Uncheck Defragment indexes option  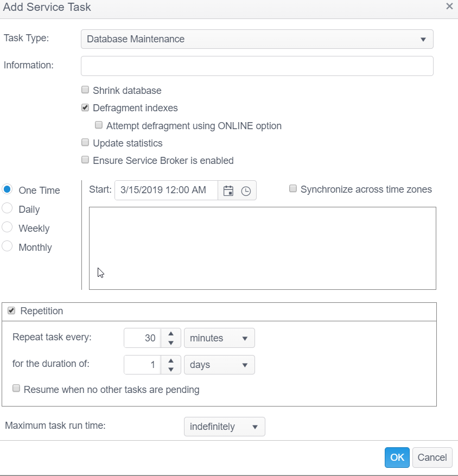point(85,107)
